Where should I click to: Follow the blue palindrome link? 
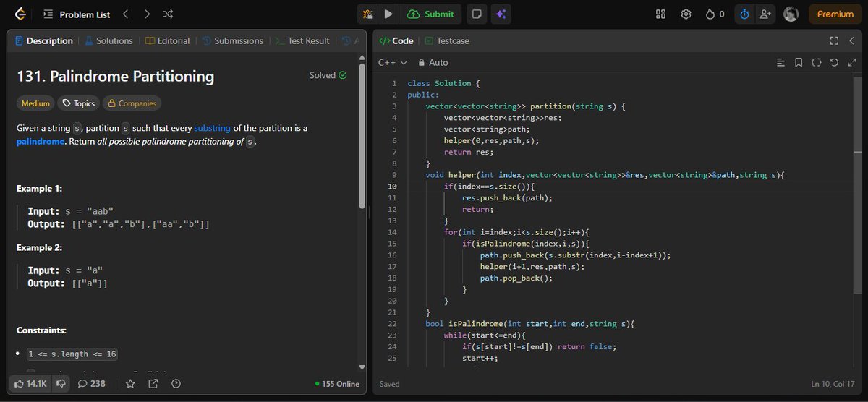41,142
